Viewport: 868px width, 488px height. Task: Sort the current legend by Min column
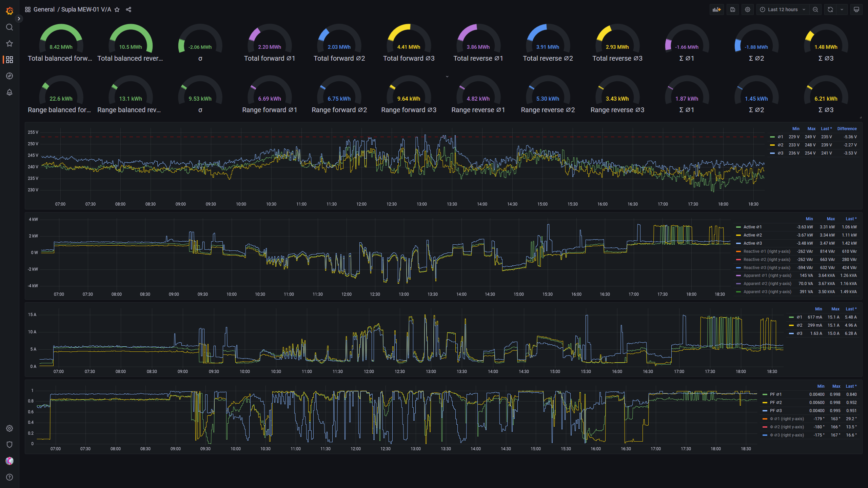coord(818,309)
